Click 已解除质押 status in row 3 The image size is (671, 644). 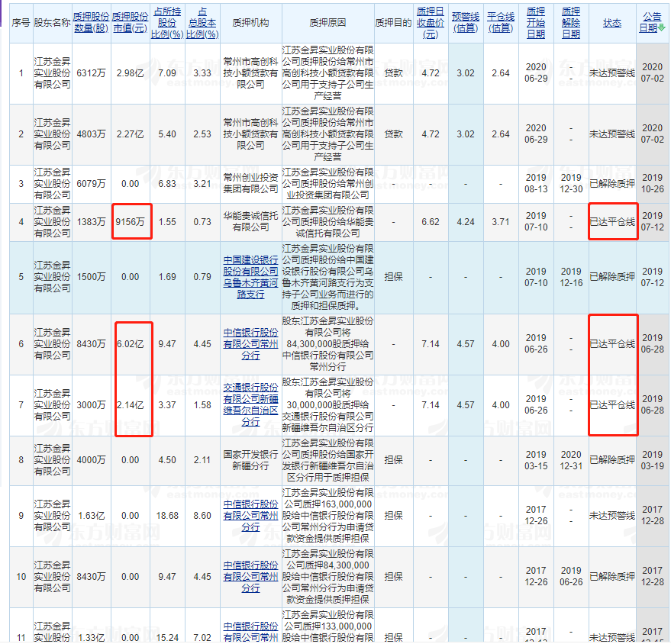pos(612,184)
